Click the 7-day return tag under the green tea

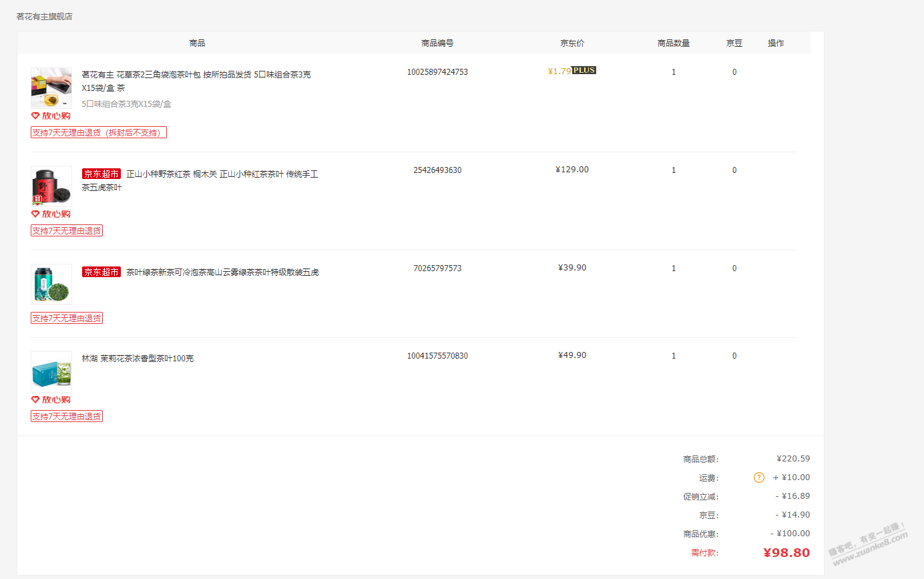67,318
